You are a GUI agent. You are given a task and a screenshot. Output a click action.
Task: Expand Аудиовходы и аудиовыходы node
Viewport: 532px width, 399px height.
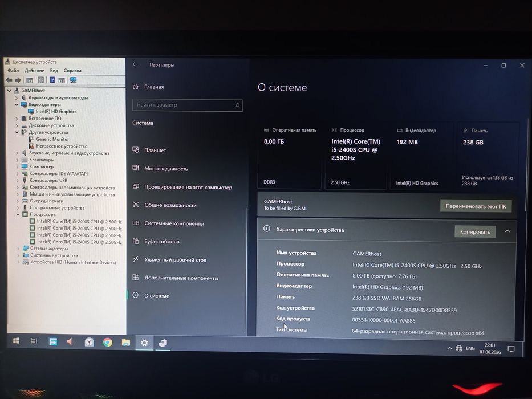click(17, 97)
